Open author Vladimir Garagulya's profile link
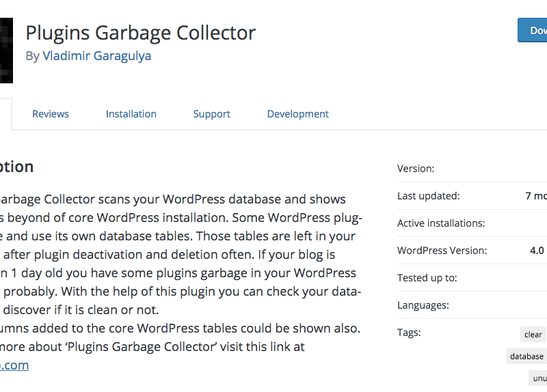 (x=96, y=56)
